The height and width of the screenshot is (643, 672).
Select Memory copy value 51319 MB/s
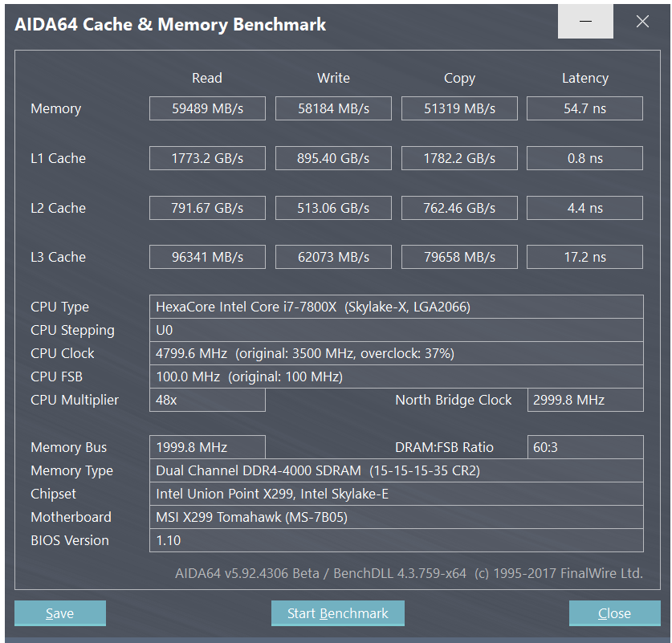point(459,108)
